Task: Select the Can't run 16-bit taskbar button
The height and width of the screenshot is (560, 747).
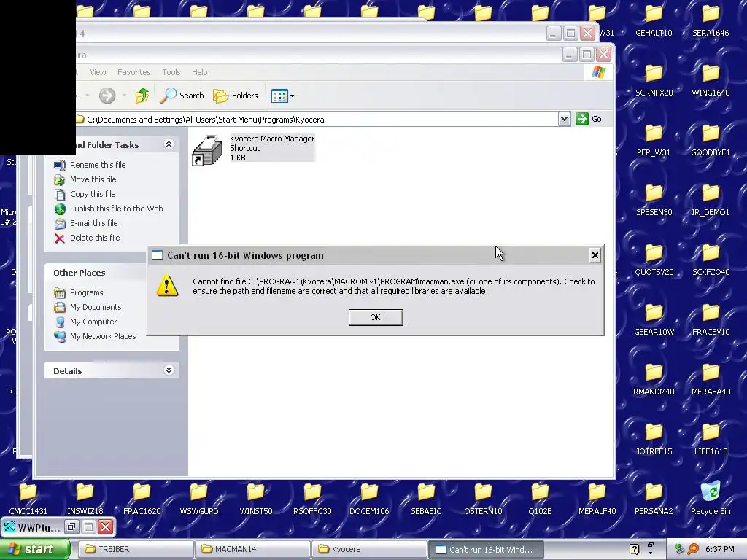Action: coord(486,550)
